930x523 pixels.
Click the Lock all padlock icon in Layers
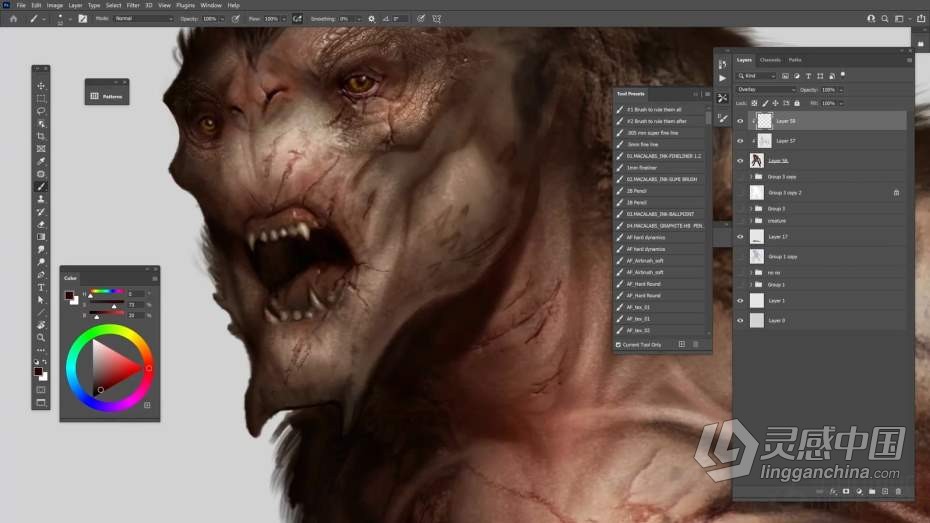797,103
